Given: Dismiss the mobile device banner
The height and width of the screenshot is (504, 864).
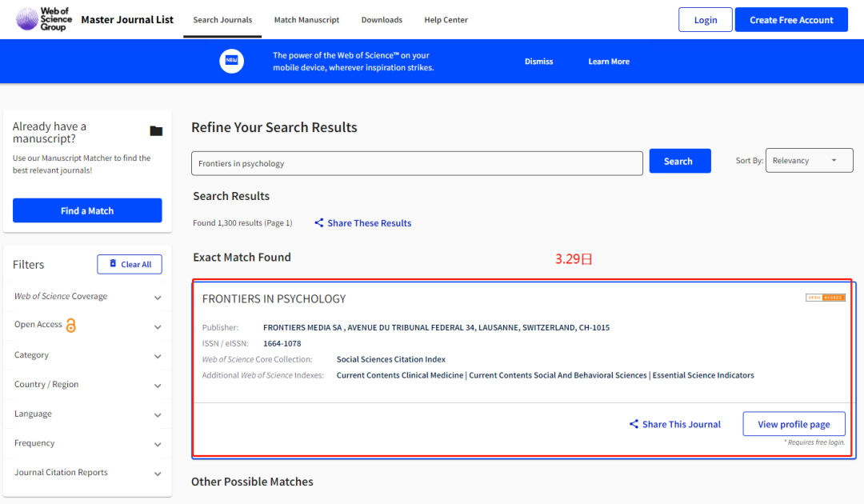Looking at the screenshot, I should tap(538, 62).
